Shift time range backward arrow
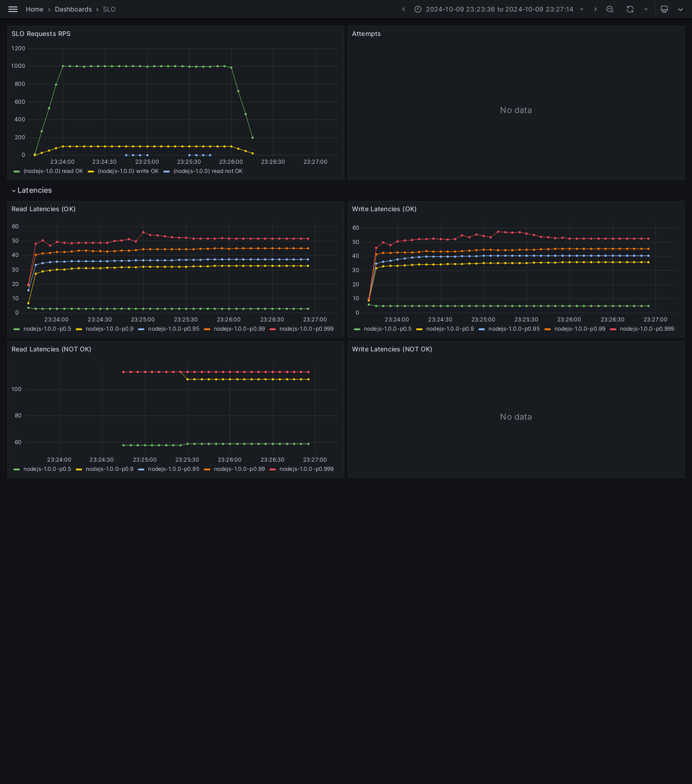 [404, 9]
